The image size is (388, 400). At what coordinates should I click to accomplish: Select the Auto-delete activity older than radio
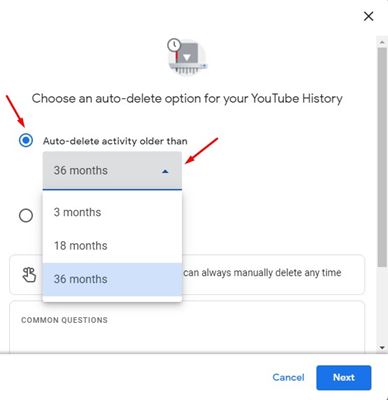click(x=26, y=140)
